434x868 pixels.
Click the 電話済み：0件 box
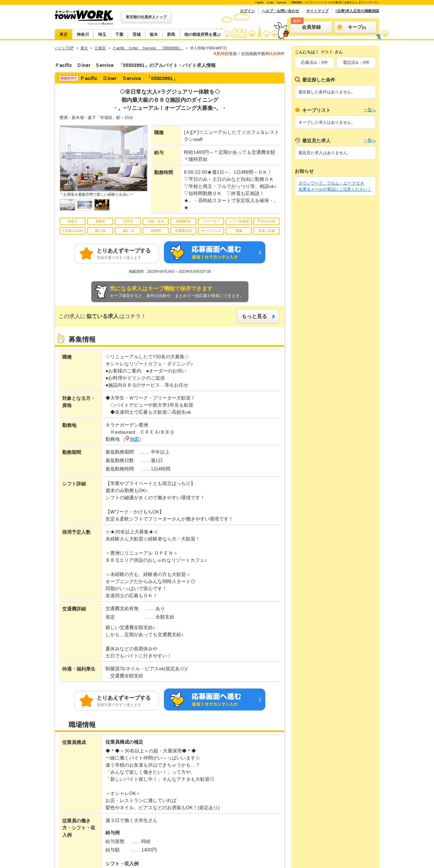(356, 63)
